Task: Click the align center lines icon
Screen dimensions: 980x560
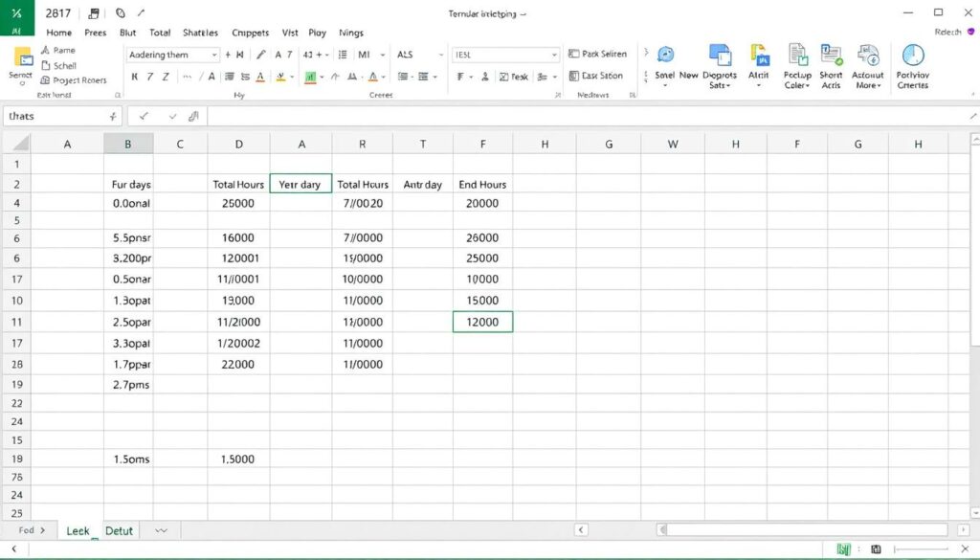Action: [x=230, y=77]
